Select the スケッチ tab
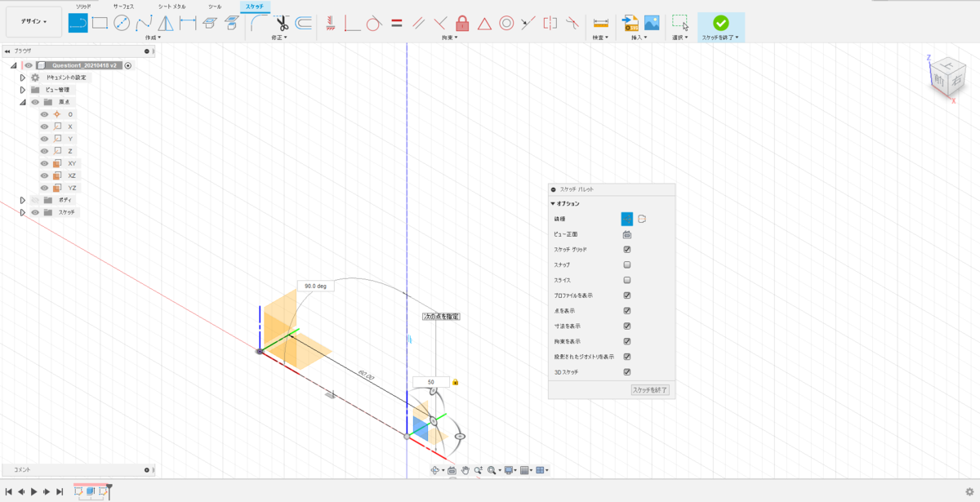Viewport: 980px width, 502px height. tap(255, 6)
